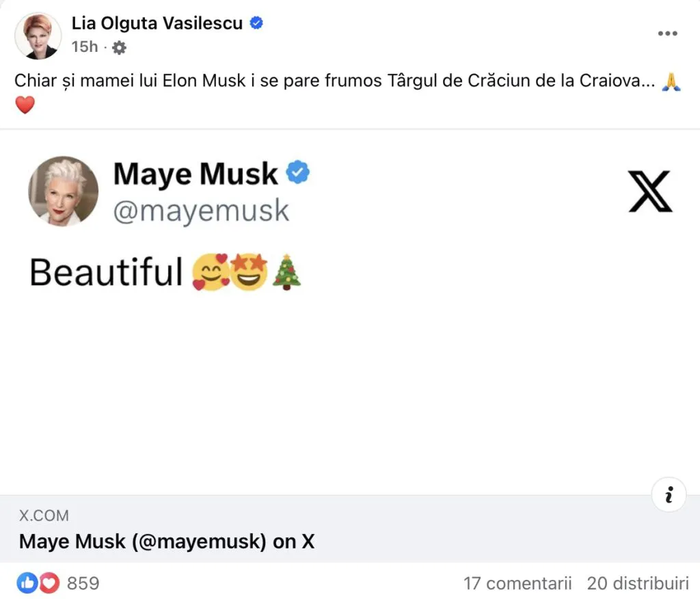
Task: Click the thumbs-up reaction icon
Action: (x=27, y=583)
